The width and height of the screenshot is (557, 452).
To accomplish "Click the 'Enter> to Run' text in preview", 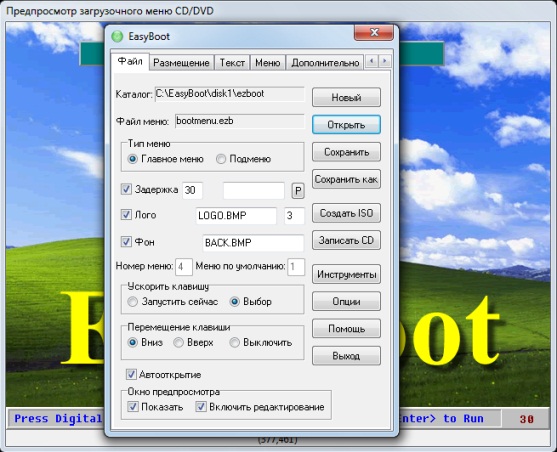I will [441, 419].
